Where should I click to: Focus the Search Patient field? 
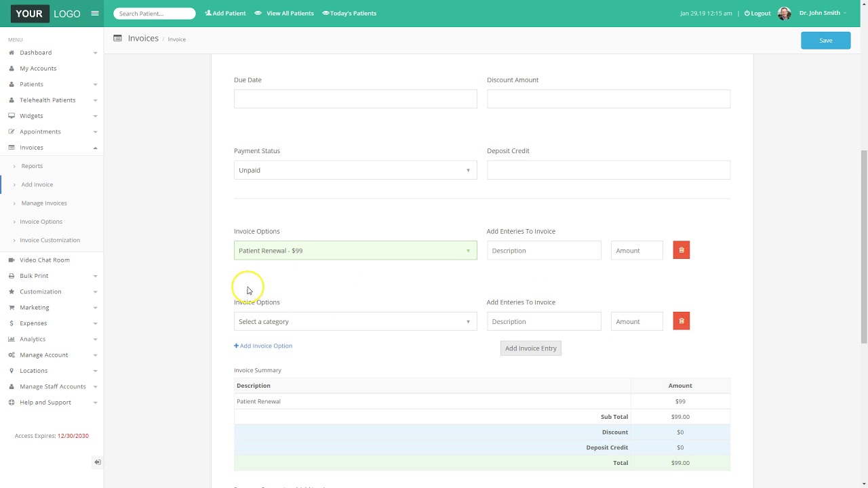(155, 14)
